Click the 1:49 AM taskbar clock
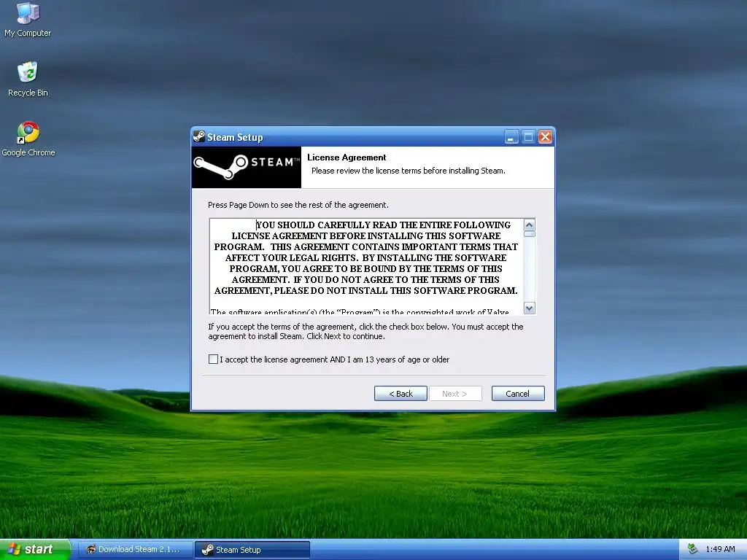This screenshot has height=560, width=747. point(720,549)
